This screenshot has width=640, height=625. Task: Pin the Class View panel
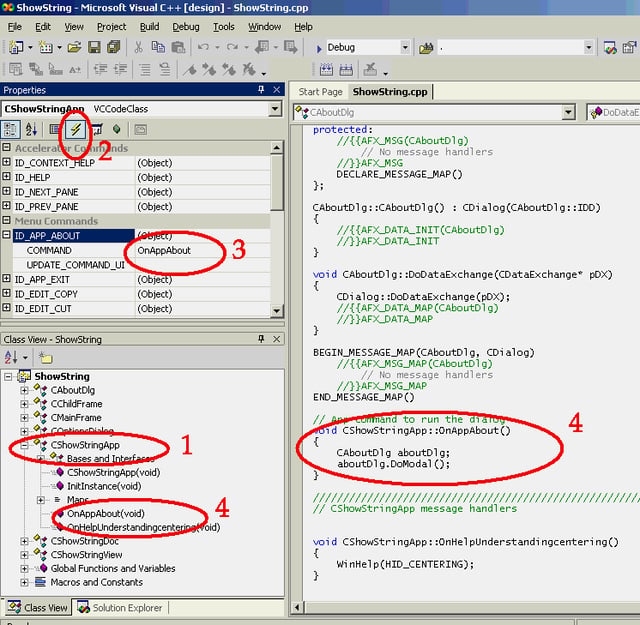(x=261, y=339)
